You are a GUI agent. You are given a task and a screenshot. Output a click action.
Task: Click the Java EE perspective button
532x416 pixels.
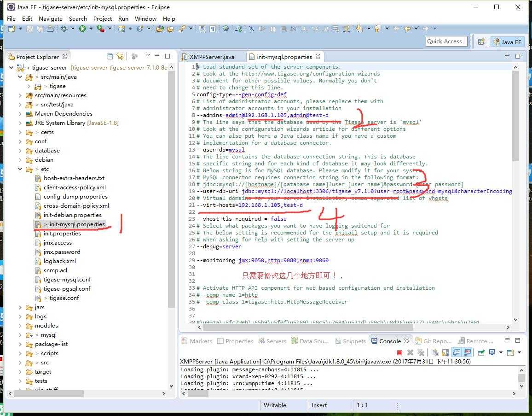pos(508,42)
